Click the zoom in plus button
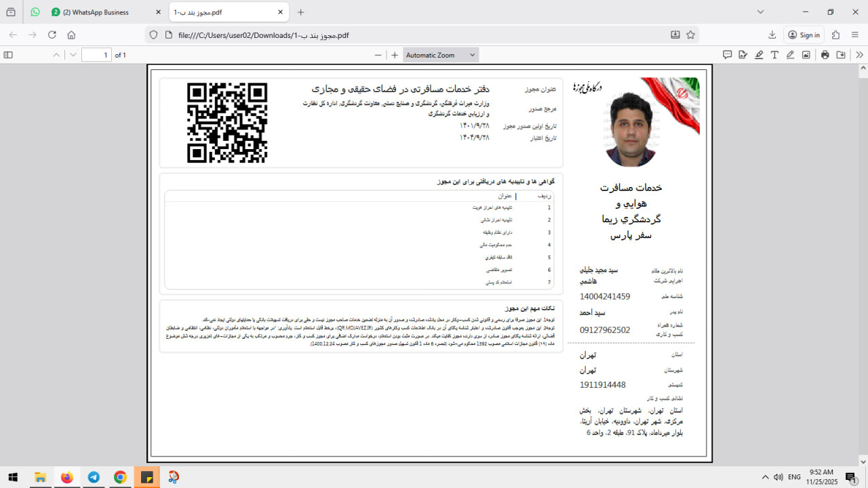 (394, 55)
